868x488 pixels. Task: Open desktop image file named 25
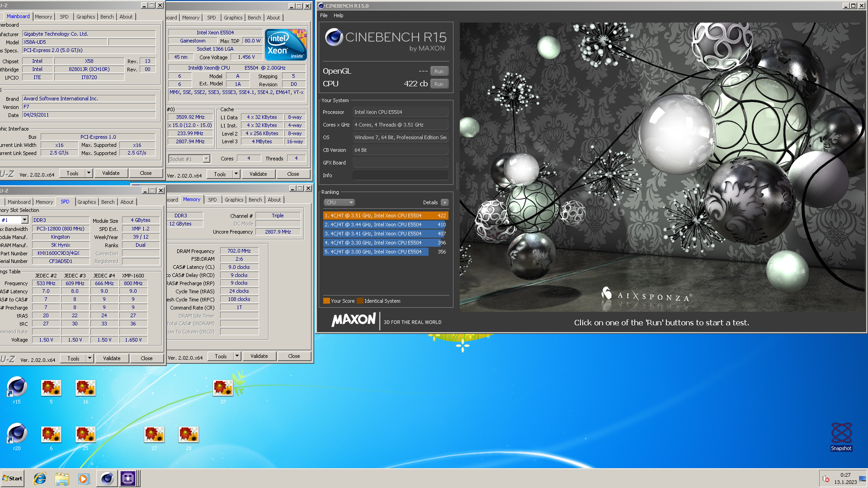pos(85,437)
